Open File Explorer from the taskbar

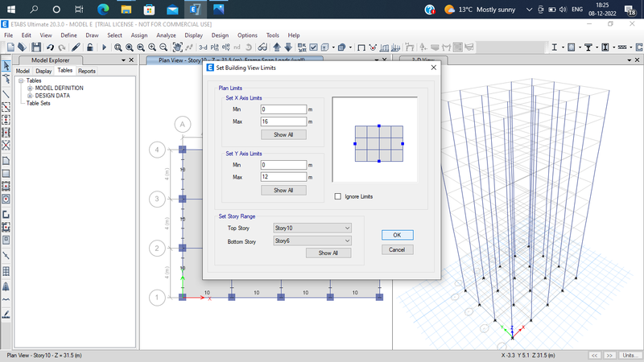[x=126, y=9]
